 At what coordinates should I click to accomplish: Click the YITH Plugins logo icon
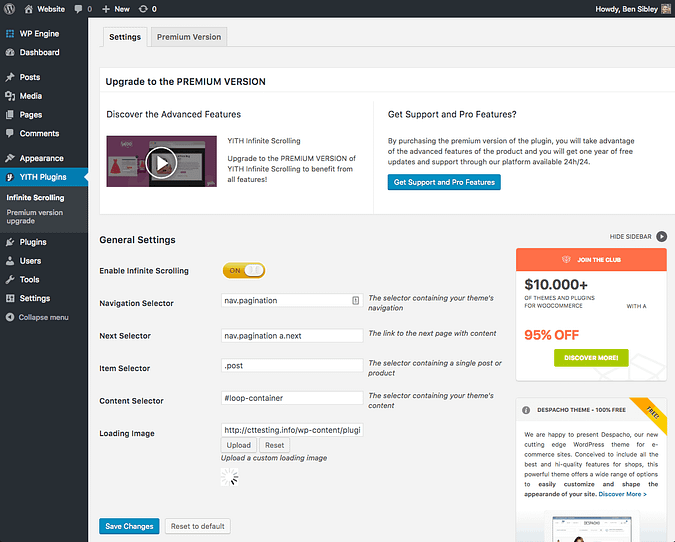(10, 177)
